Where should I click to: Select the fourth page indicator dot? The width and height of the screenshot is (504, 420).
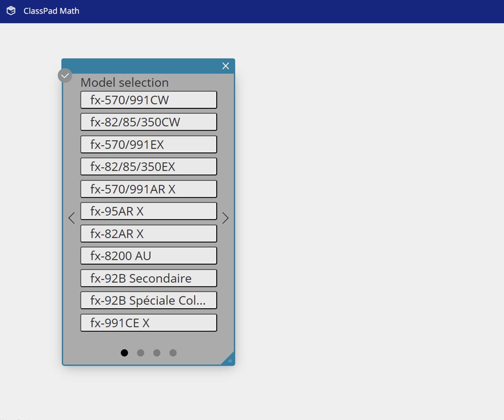(x=173, y=353)
